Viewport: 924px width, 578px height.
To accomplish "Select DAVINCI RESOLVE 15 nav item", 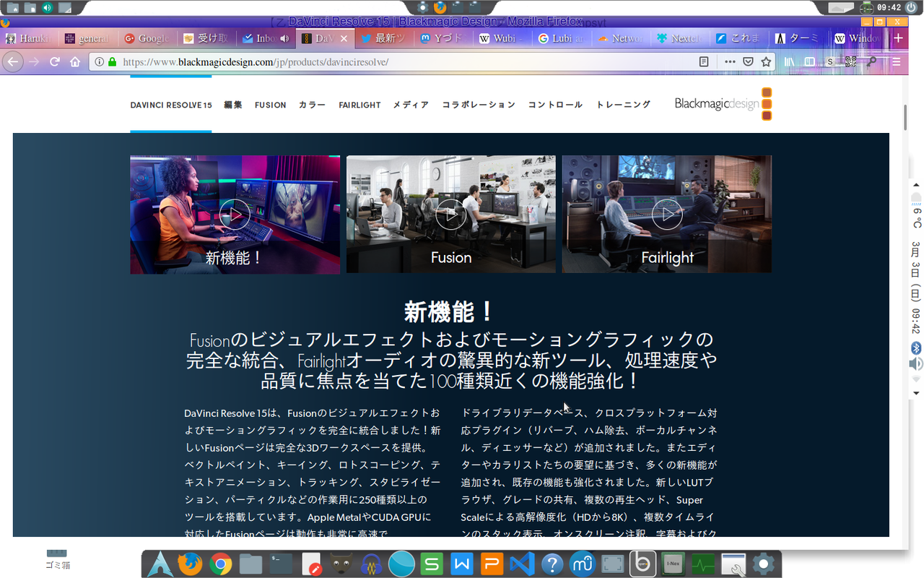I will click(x=171, y=105).
